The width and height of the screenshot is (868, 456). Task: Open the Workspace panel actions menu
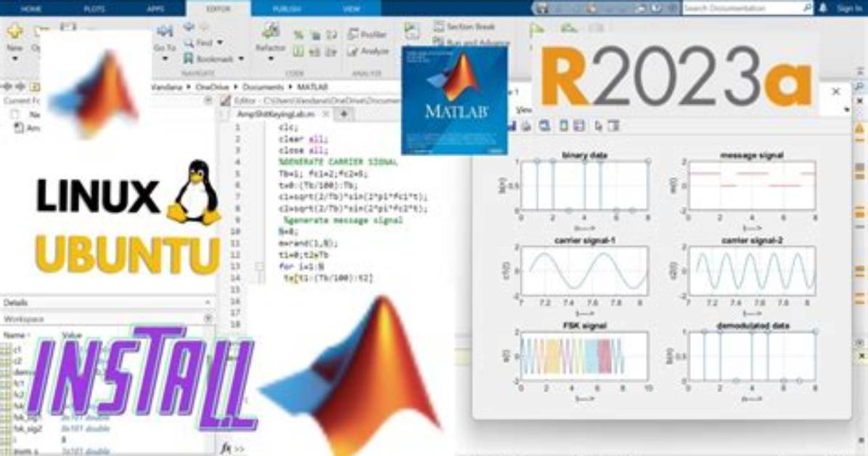(209, 319)
